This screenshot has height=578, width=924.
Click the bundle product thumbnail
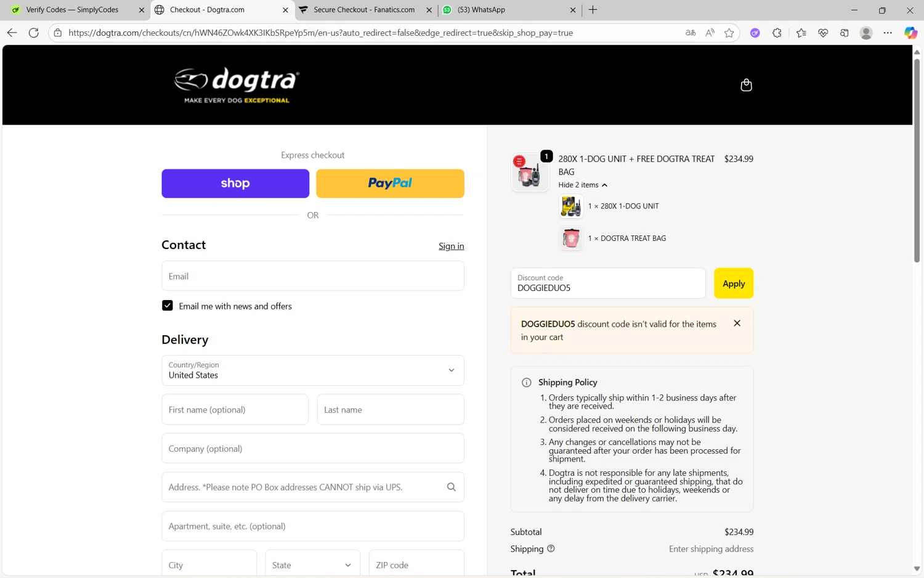click(529, 172)
